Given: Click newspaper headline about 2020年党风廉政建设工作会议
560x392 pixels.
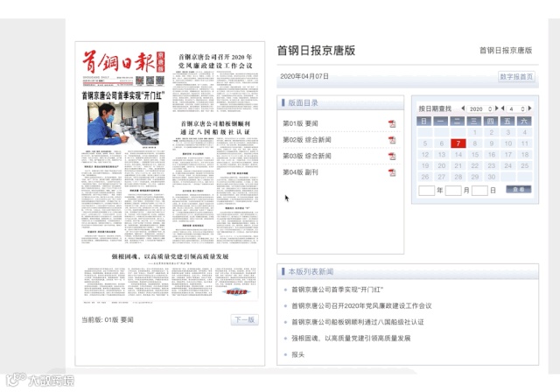Looking at the screenshot, I should tap(215, 61).
